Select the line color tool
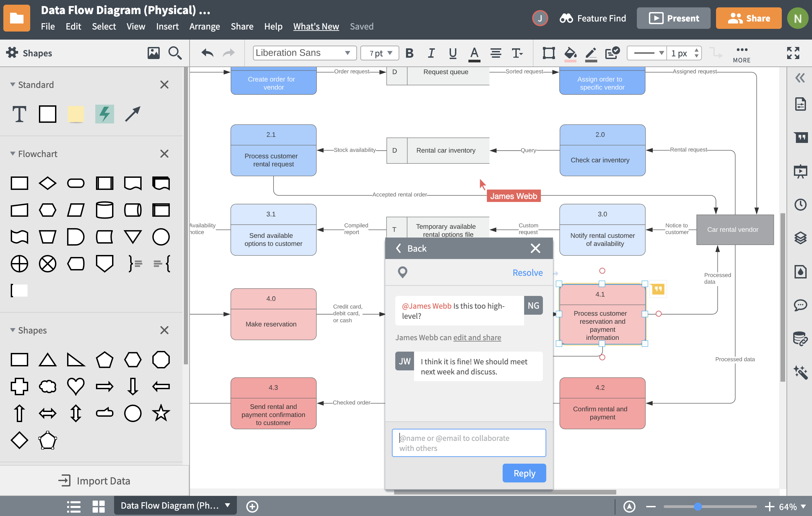812x516 pixels. (x=591, y=53)
